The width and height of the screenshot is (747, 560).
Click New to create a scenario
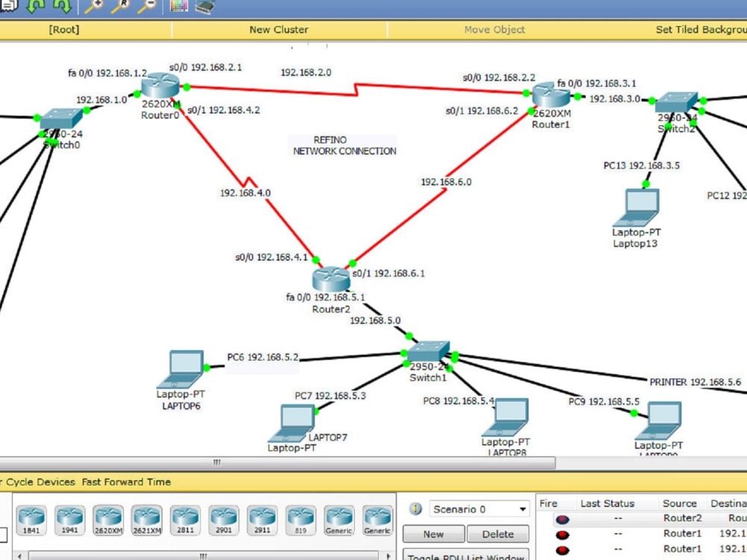pyautogui.click(x=433, y=534)
